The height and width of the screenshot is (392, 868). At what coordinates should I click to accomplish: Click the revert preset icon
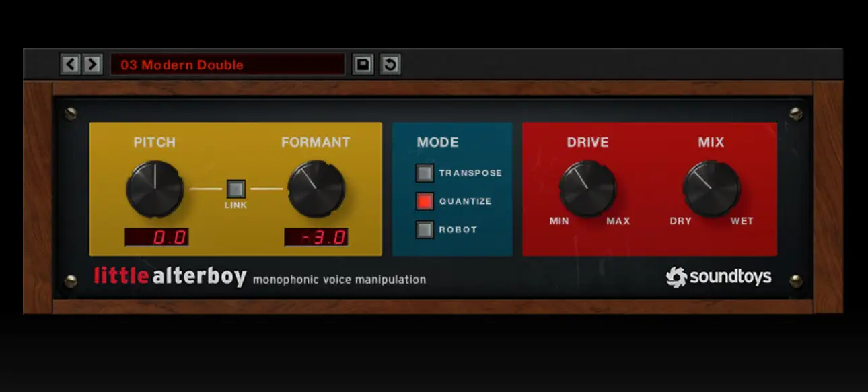(x=390, y=65)
